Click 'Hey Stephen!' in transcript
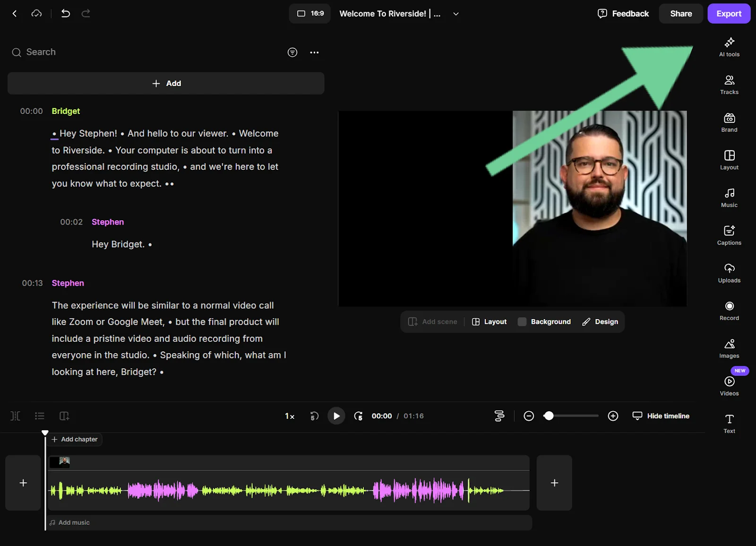756x546 pixels. pos(88,134)
